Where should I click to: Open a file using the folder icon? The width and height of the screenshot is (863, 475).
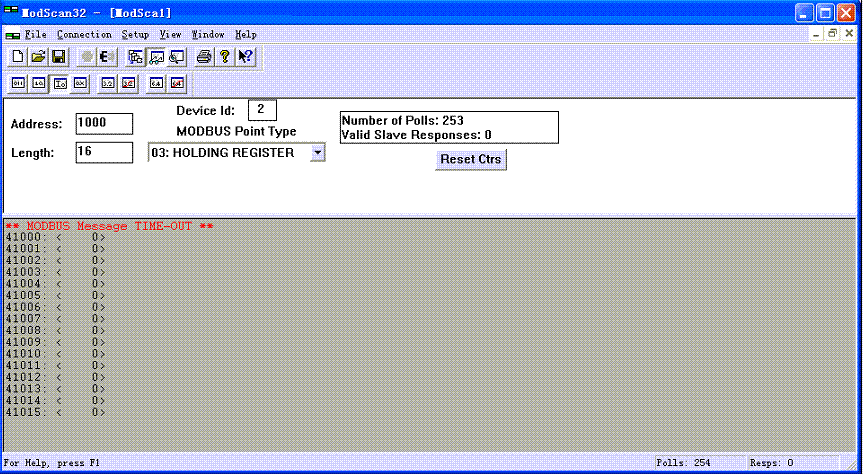(x=38, y=57)
